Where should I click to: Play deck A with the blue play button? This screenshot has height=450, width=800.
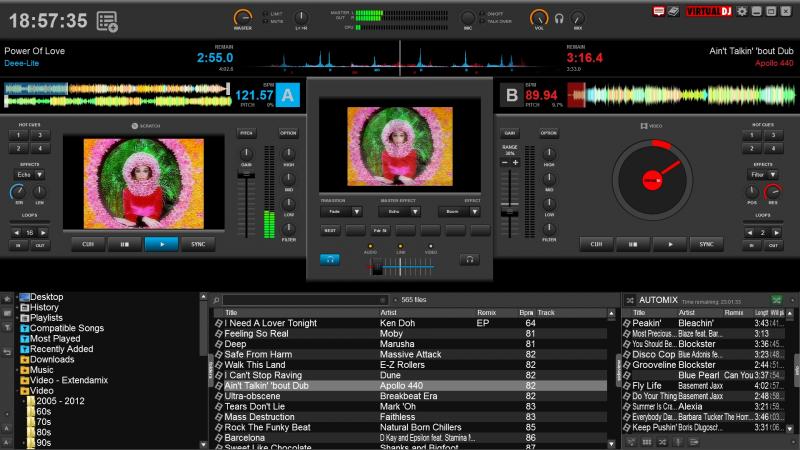[162, 244]
